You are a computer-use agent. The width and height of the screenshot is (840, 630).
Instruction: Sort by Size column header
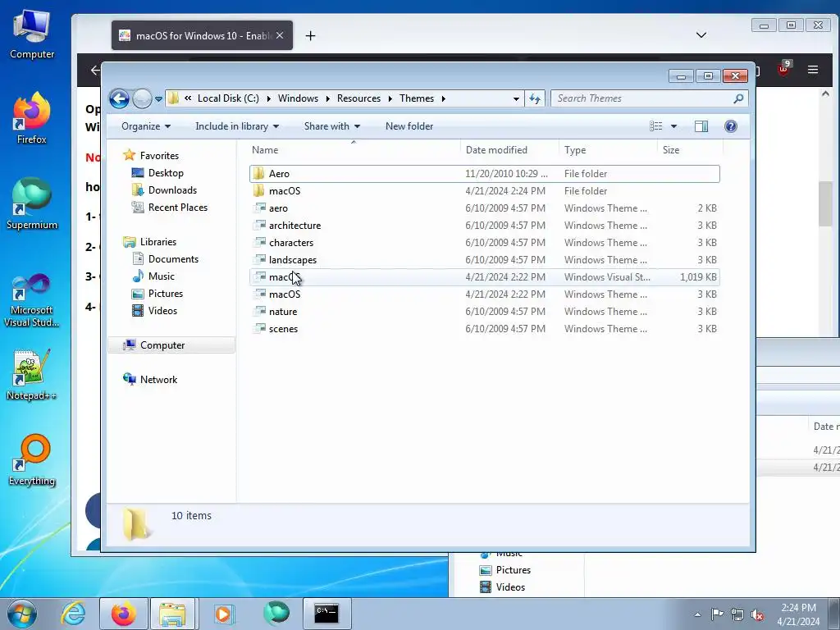click(x=690, y=150)
